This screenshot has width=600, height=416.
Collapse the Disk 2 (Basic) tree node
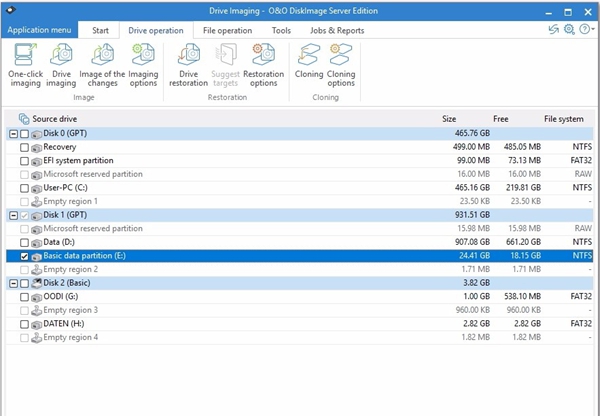(13, 284)
